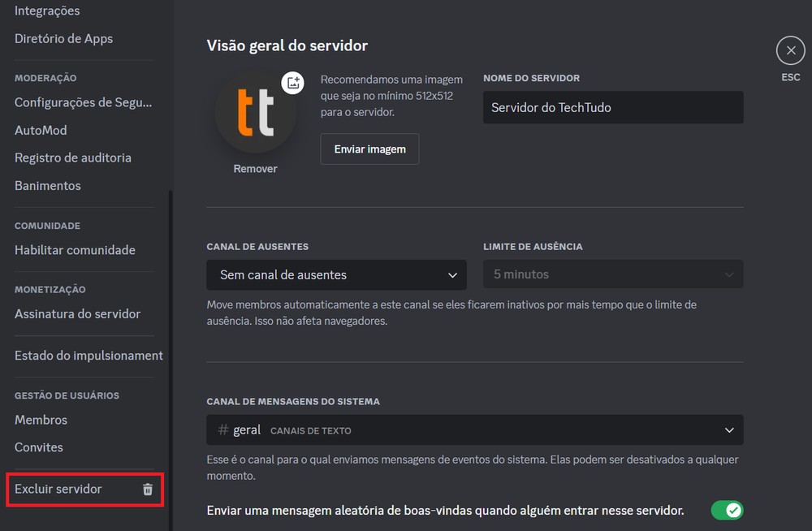View "Banimentos" settings
The image size is (812, 531).
(x=47, y=185)
